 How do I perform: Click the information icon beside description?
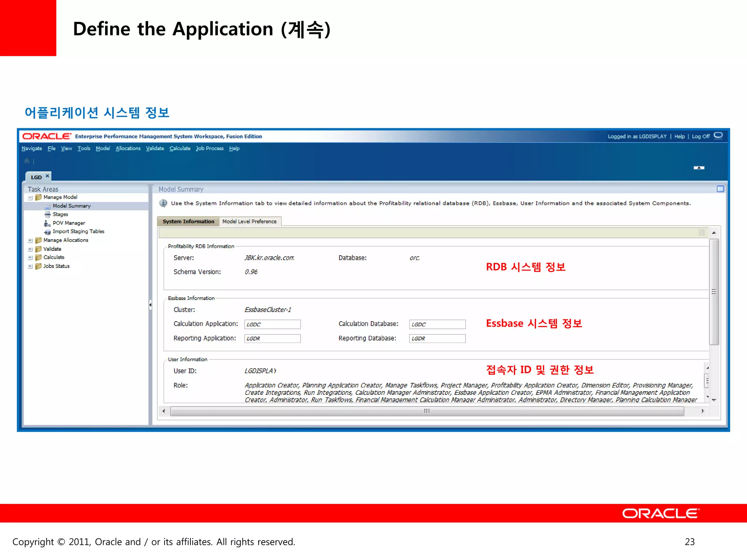point(163,203)
